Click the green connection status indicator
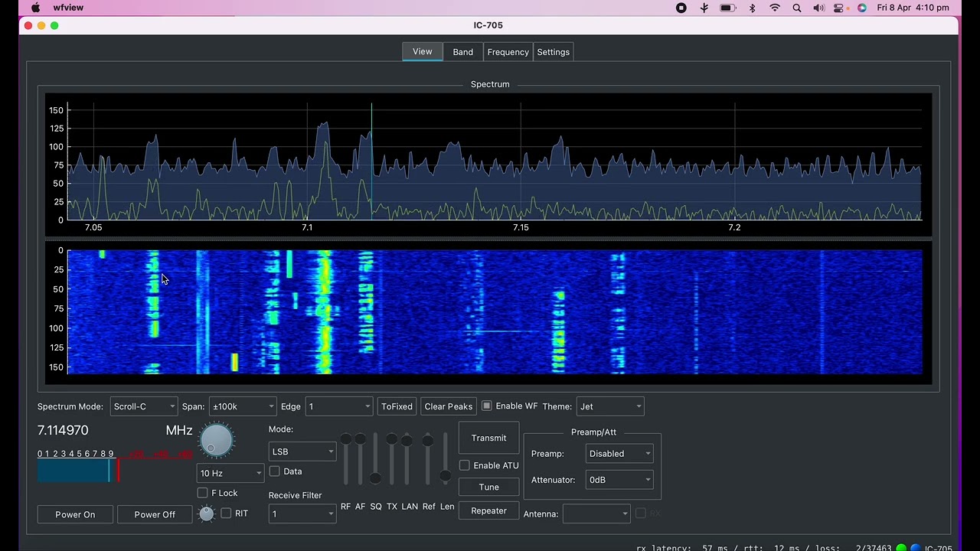The height and width of the screenshot is (551, 980). 901,548
